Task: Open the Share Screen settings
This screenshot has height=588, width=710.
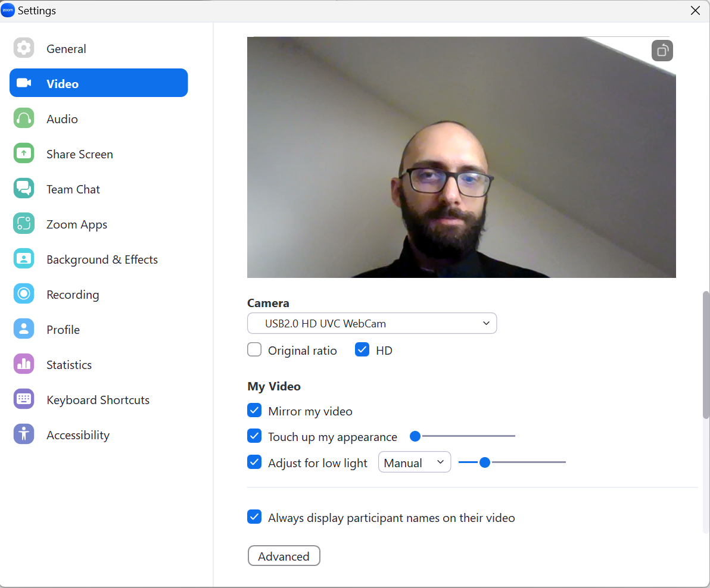Action: [x=99, y=154]
